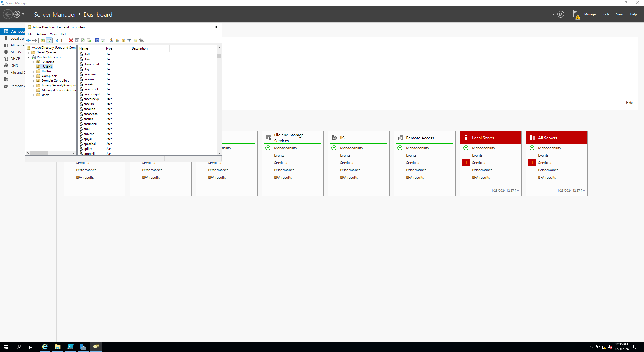Create a new group via toolbar icon
Screen dimensions: 644x352
[x=117, y=40]
